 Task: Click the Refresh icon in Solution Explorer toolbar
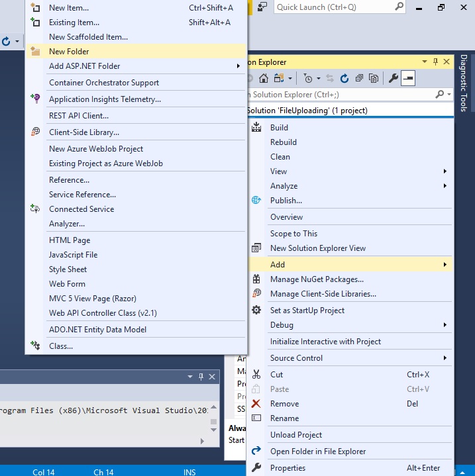pos(344,79)
